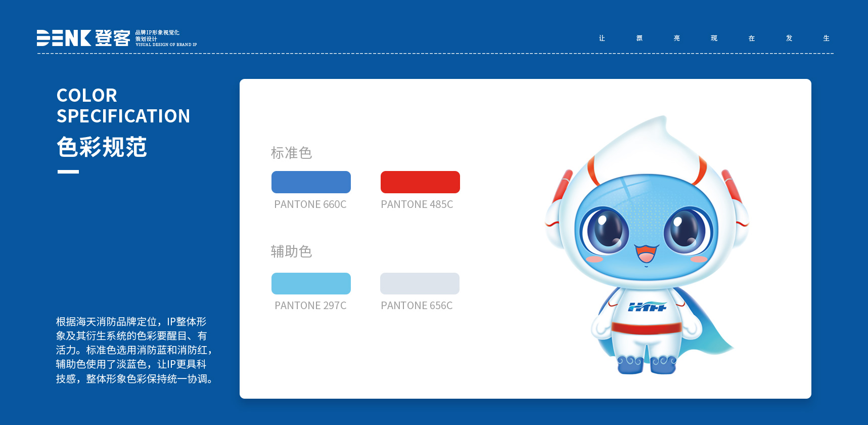Click the logo on mascot's chest
The width and height of the screenshot is (868, 425).
tap(647, 307)
